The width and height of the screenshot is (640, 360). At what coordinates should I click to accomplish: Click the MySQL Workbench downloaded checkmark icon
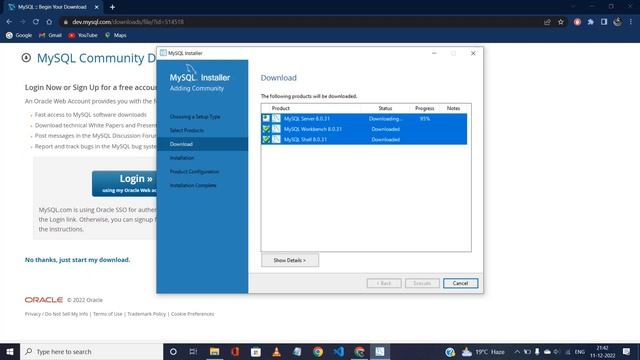click(266, 129)
